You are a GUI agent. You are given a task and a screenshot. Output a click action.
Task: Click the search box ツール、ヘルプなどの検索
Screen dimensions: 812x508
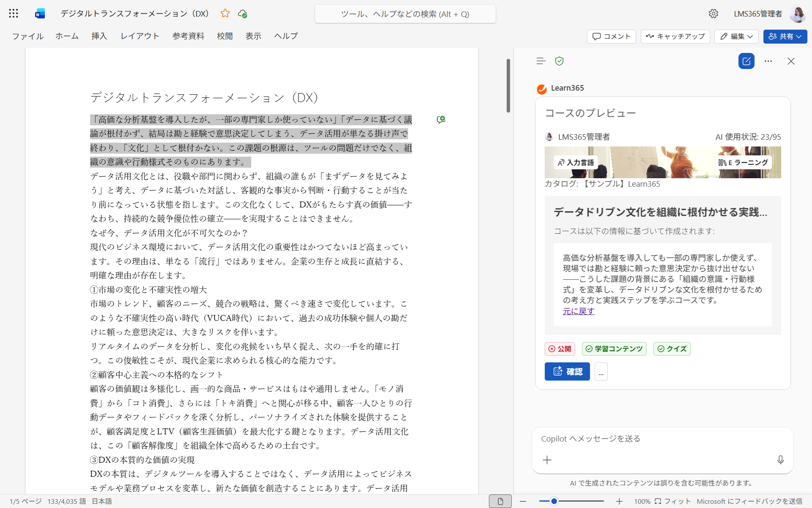[x=405, y=14]
